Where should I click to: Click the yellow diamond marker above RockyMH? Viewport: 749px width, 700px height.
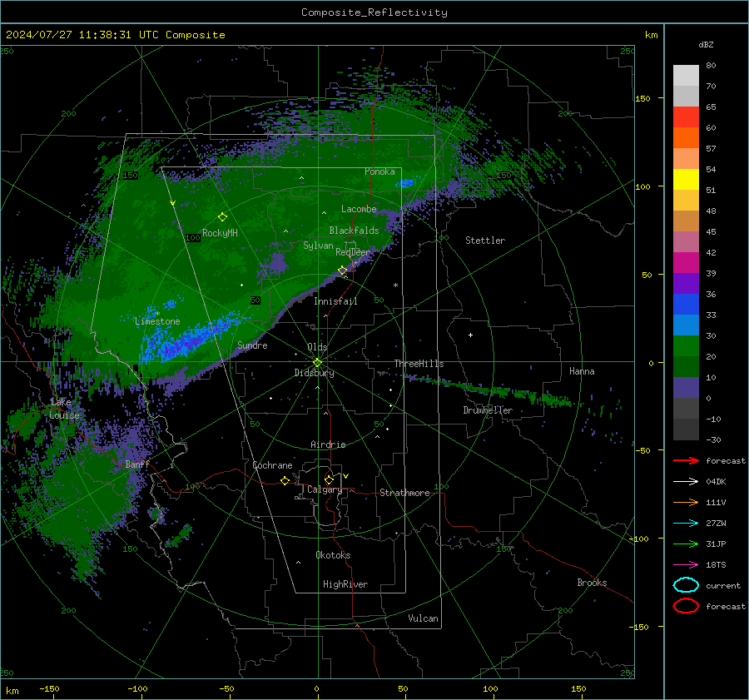[222, 217]
